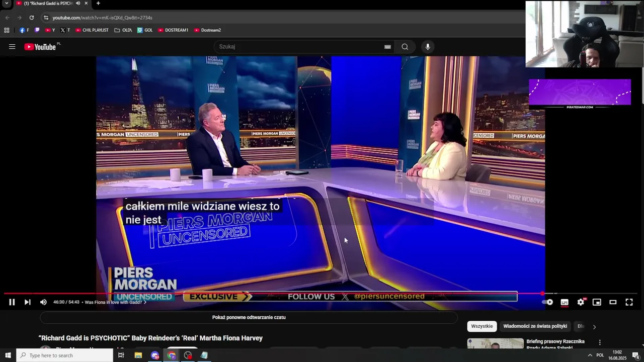This screenshot has height=362, width=644.
Task: Open more options for Briefing prasowy video
Action: coord(599,342)
